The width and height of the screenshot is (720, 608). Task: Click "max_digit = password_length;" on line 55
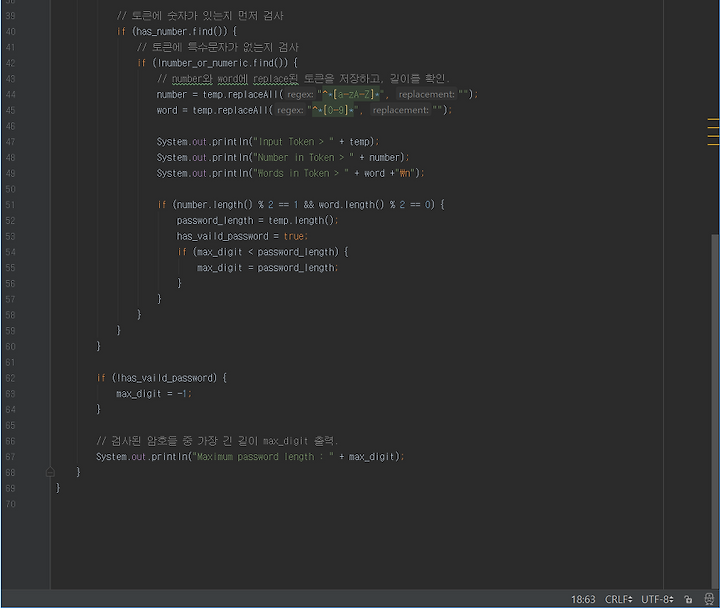pyautogui.click(x=267, y=268)
